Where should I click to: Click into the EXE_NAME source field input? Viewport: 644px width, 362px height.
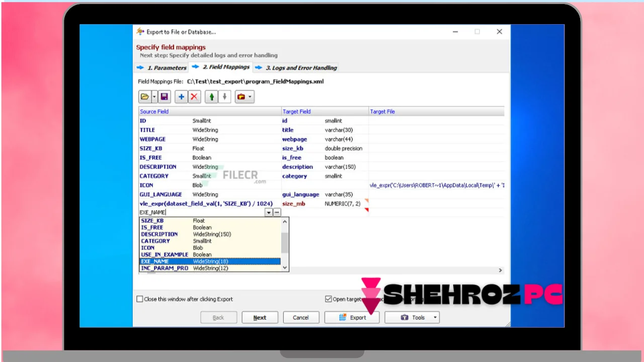tap(202, 213)
